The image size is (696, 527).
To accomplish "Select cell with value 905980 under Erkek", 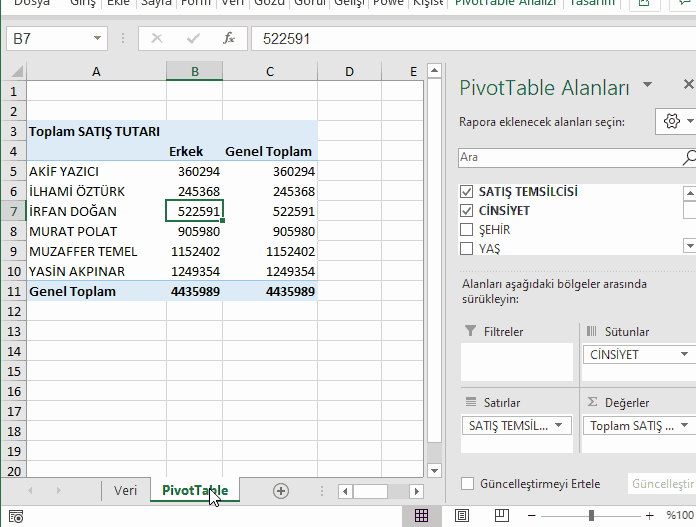I will click(194, 231).
